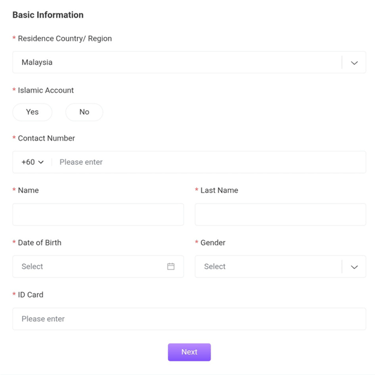Click the chevron arrow in Gender field
This screenshot has height=375, width=375.
pyautogui.click(x=354, y=267)
